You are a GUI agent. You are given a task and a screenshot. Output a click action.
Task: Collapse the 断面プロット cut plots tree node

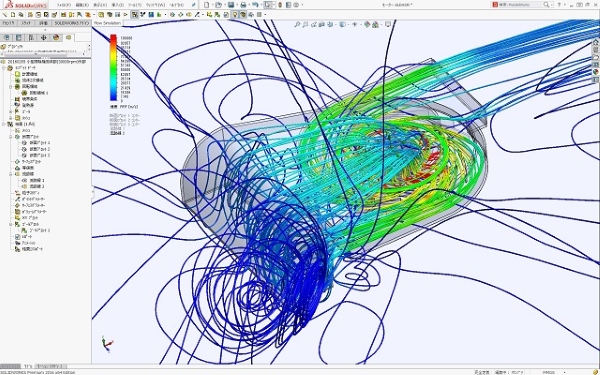point(11,137)
